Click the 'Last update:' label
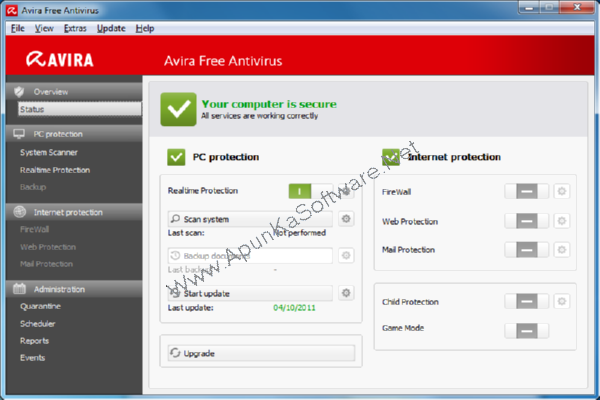 click(191, 307)
